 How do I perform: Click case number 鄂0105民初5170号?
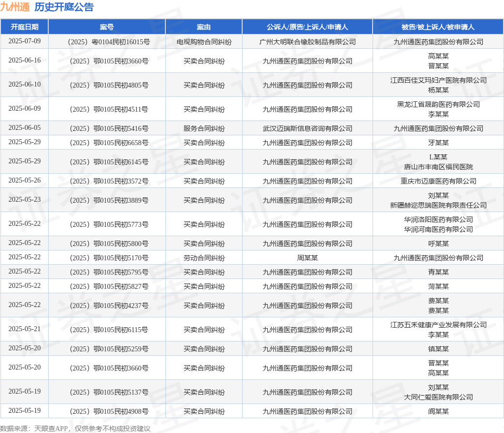109,258
